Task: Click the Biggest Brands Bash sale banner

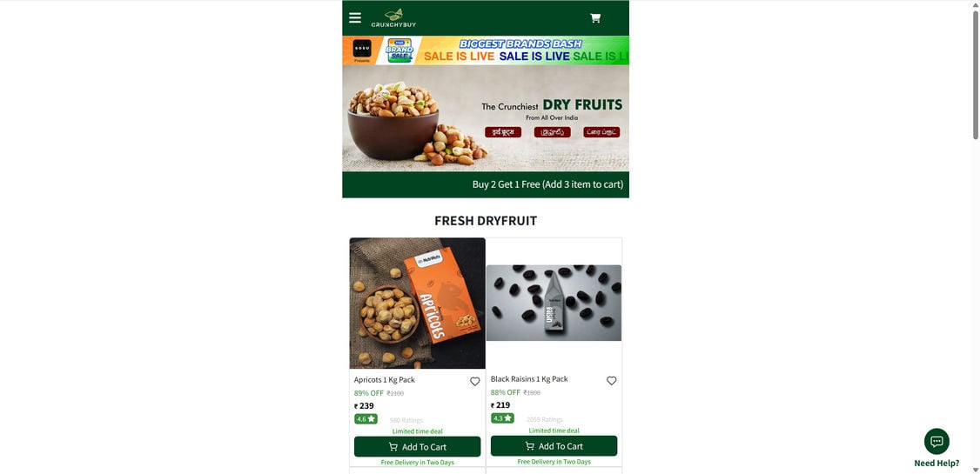Action: tap(486, 50)
